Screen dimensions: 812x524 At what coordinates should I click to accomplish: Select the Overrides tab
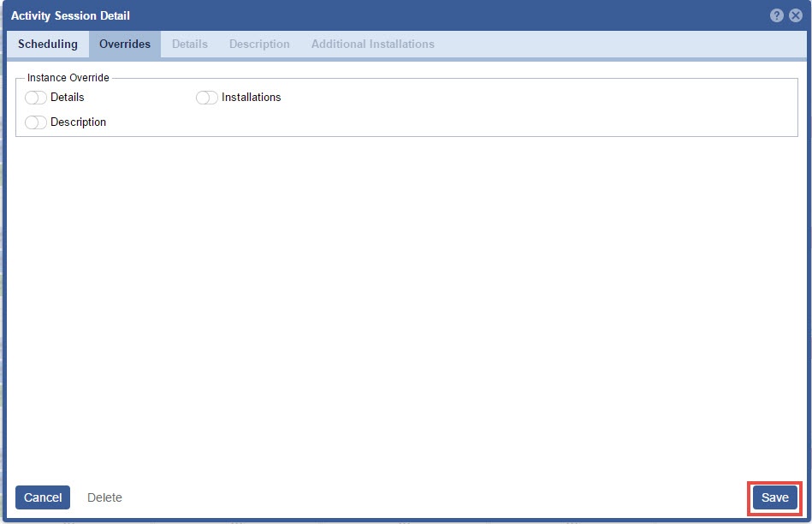pyautogui.click(x=125, y=44)
